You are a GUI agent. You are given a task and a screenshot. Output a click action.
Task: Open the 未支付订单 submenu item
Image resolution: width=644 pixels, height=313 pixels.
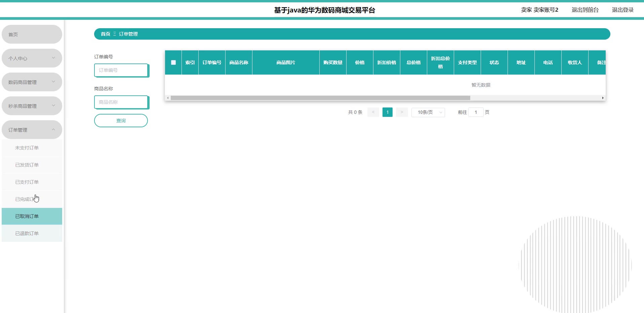pyautogui.click(x=32, y=148)
